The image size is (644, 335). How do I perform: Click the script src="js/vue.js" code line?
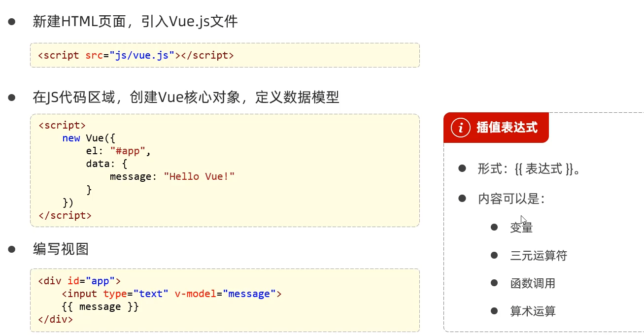point(136,55)
